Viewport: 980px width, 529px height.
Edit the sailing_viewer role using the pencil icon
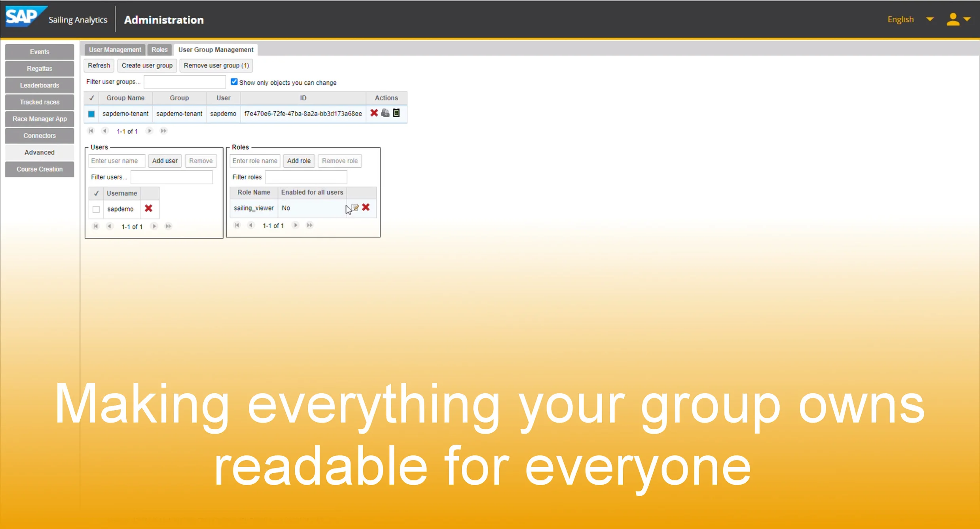(x=356, y=207)
